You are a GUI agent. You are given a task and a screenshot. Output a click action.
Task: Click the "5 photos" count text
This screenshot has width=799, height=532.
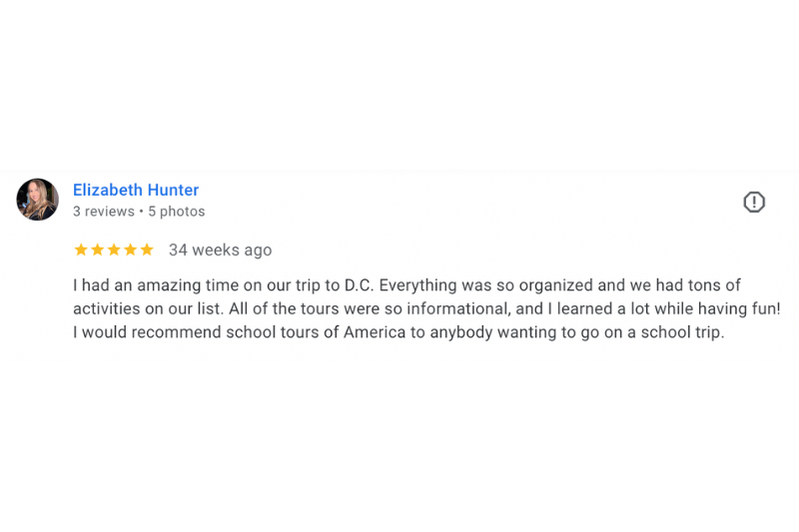[x=177, y=212]
